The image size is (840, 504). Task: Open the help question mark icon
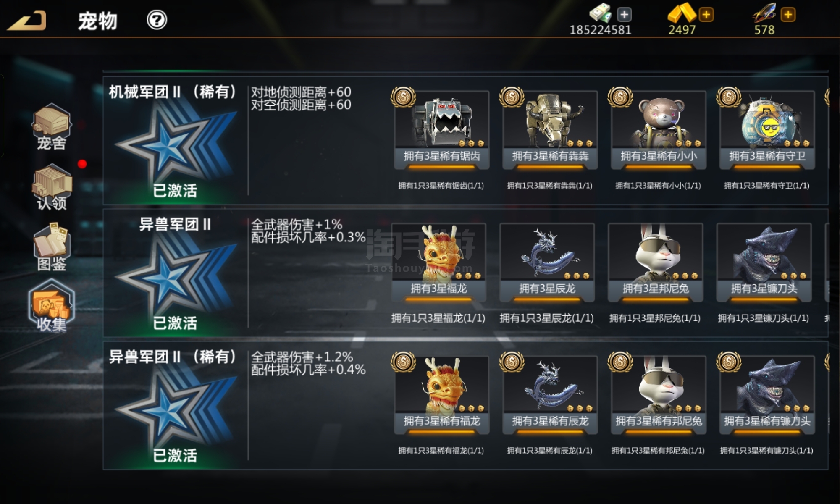click(157, 20)
